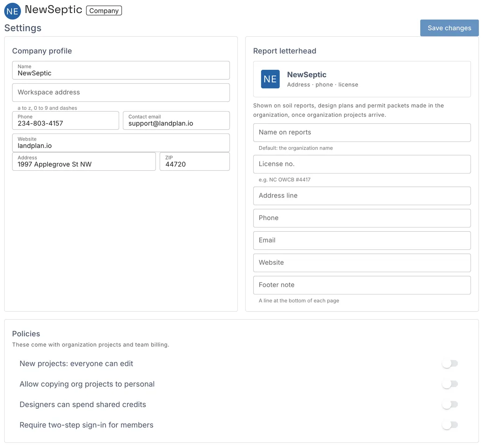
Task: Click the 'Shown on soil reports' description
Action: pyautogui.click(x=349, y=110)
